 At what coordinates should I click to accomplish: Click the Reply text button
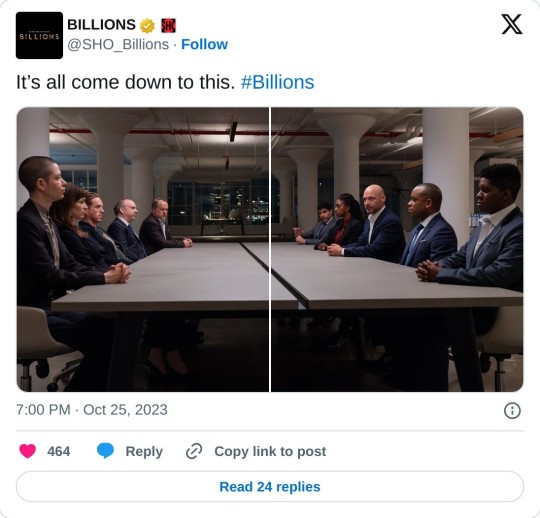pyautogui.click(x=144, y=451)
